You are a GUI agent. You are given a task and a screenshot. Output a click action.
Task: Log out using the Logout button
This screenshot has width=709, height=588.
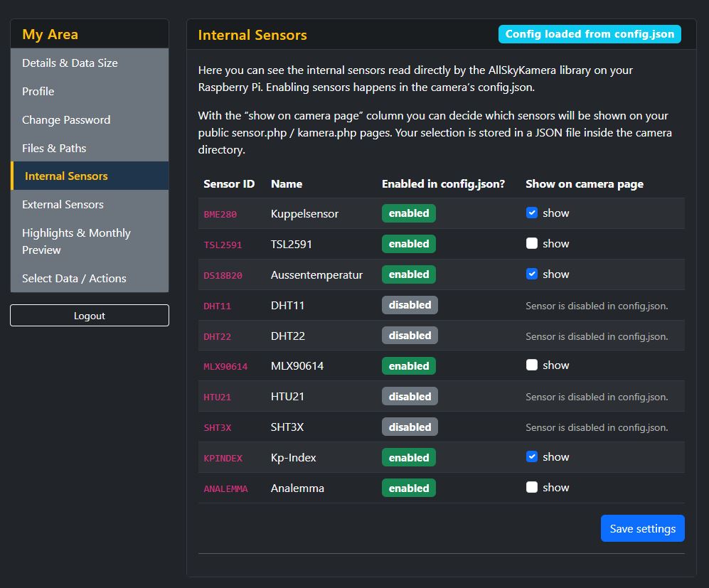pyautogui.click(x=89, y=315)
